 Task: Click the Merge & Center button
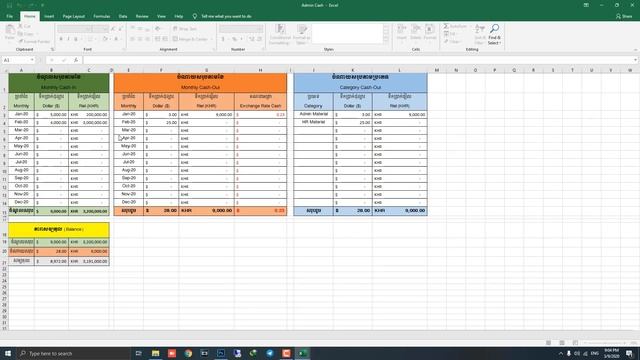[190, 39]
